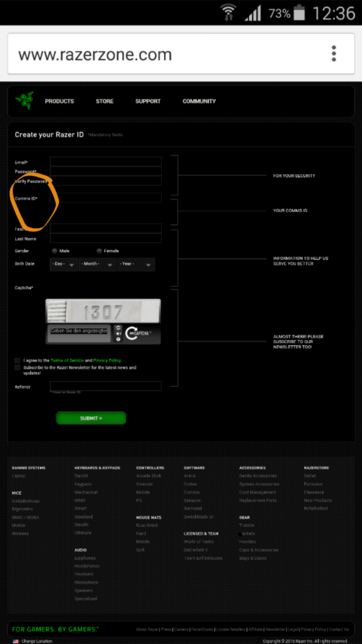Screen dimensions: 362x644
Task: Open the STORE menu
Action: point(105,101)
